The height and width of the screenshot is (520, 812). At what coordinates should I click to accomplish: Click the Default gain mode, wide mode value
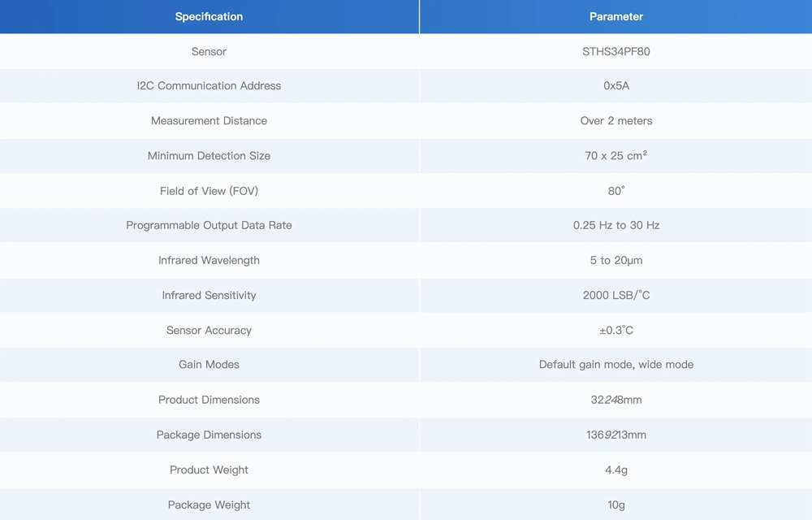(615, 365)
